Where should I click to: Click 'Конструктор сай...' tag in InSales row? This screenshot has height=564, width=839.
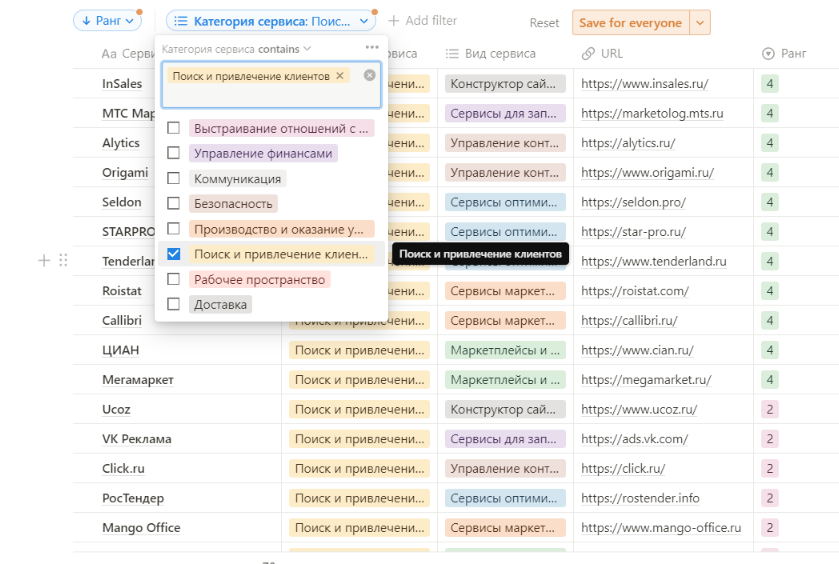tap(505, 83)
